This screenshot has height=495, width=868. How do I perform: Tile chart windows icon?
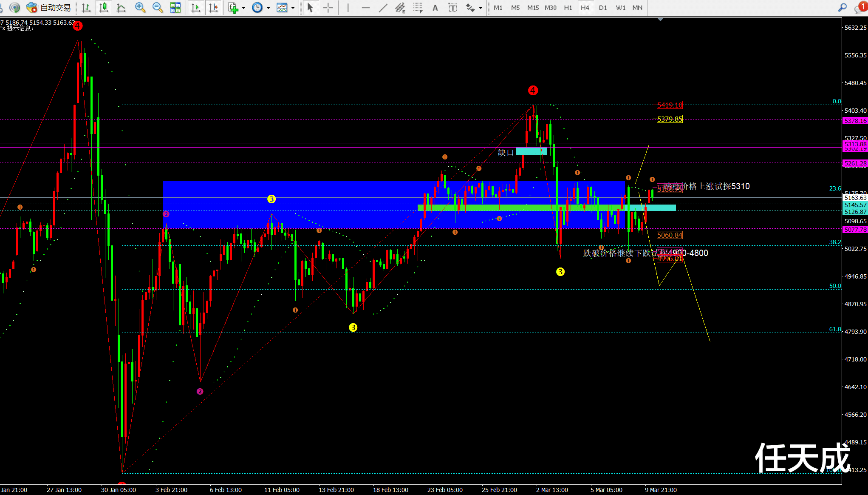click(175, 8)
